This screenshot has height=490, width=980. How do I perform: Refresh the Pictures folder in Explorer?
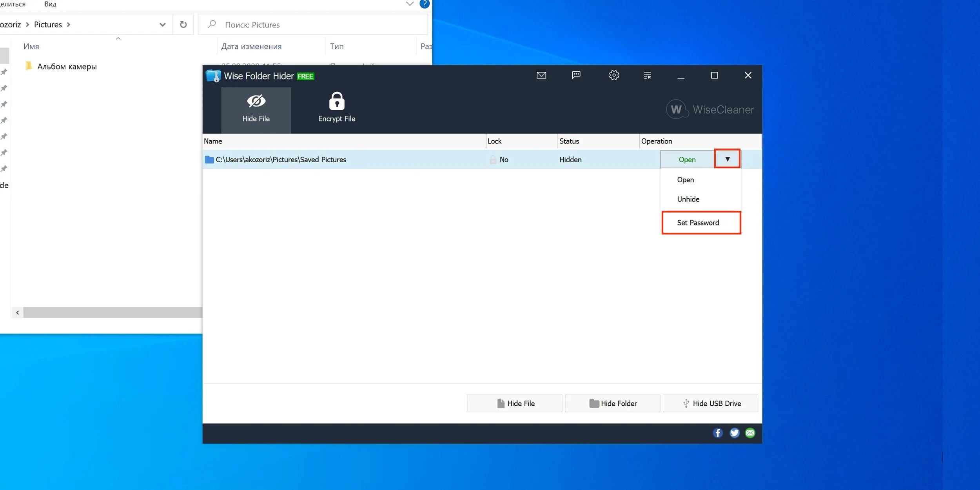pos(183,25)
